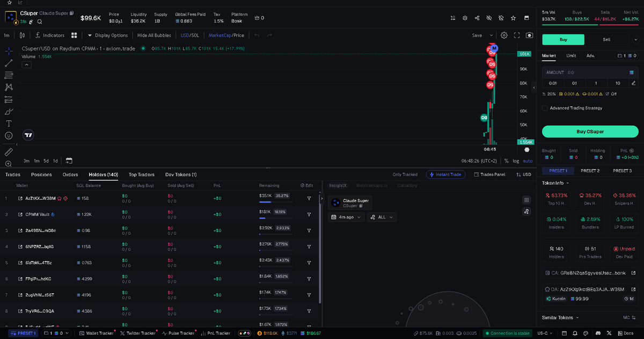Viewport: 644px width, 339px height.
Task: Toggle USD/SOL chart currency
Action: click(x=190, y=35)
